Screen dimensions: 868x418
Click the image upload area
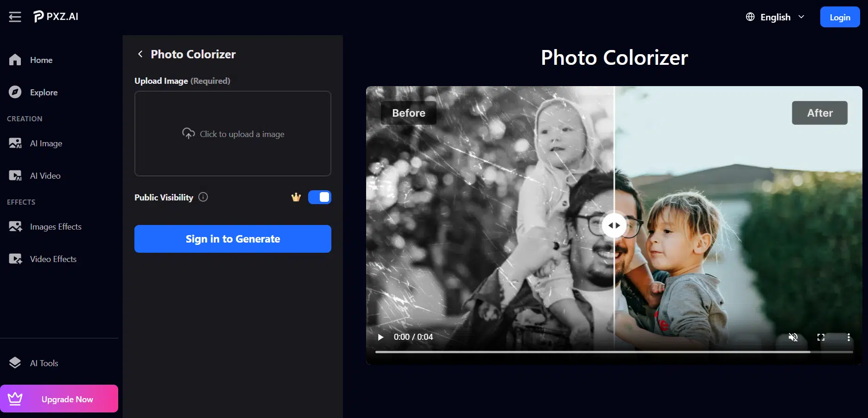(233, 134)
